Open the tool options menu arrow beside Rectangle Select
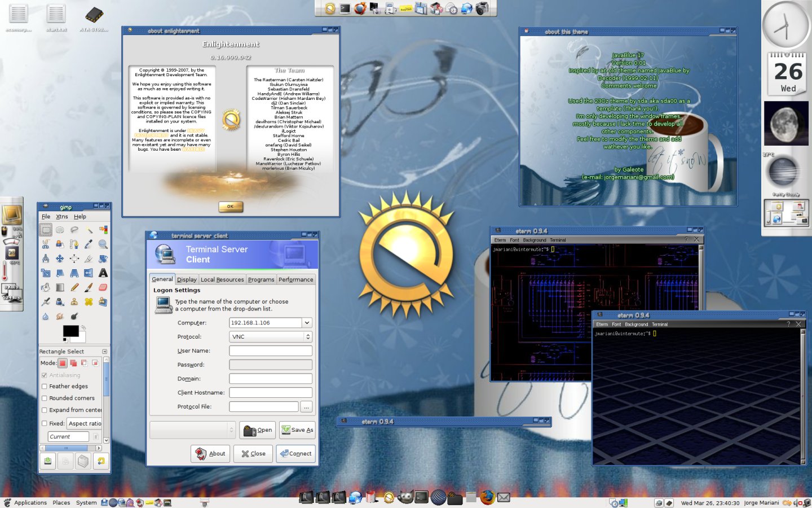812x508 pixels. pos(104,352)
